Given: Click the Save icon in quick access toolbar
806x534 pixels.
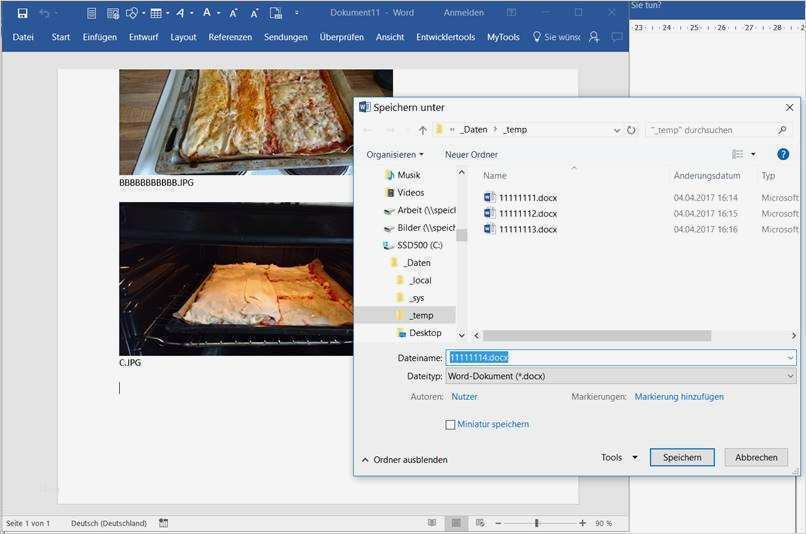Looking at the screenshot, I should click(22, 13).
